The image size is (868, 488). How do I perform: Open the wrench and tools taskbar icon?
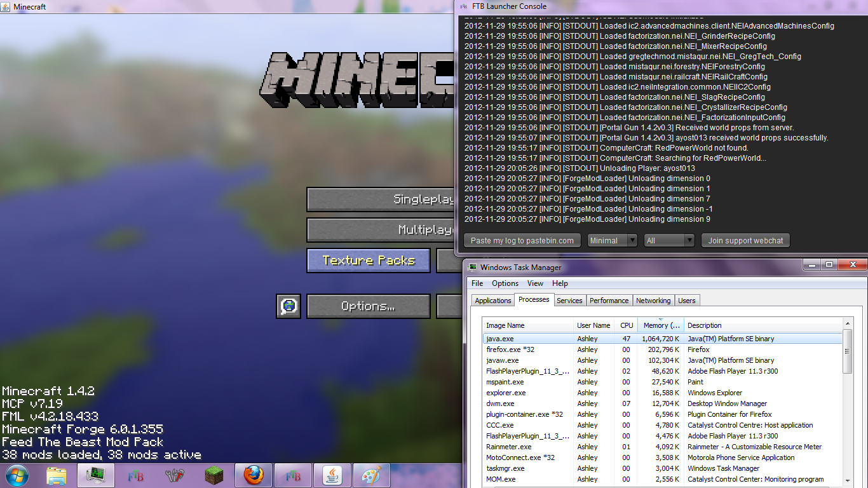174,475
